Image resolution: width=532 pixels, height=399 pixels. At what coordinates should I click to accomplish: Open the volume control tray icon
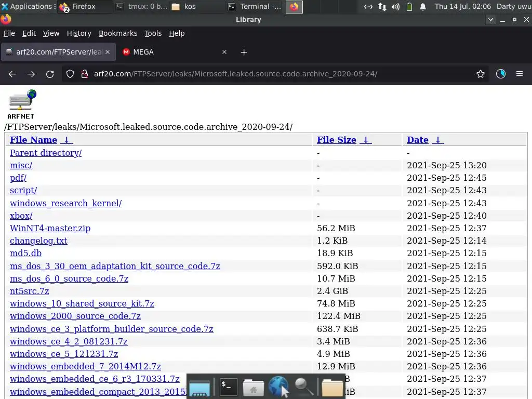[395, 6]
